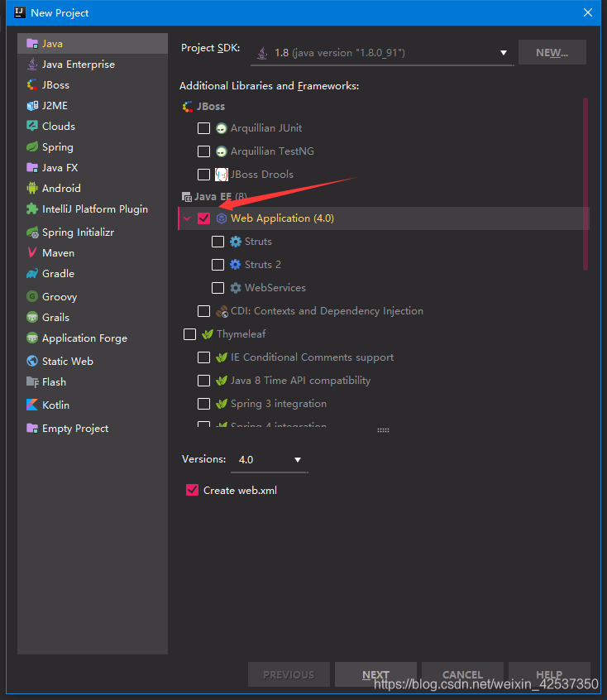Enable Arquillian JUnit checkbox
This screenshot has height=700, width=607.
point(203,128)
